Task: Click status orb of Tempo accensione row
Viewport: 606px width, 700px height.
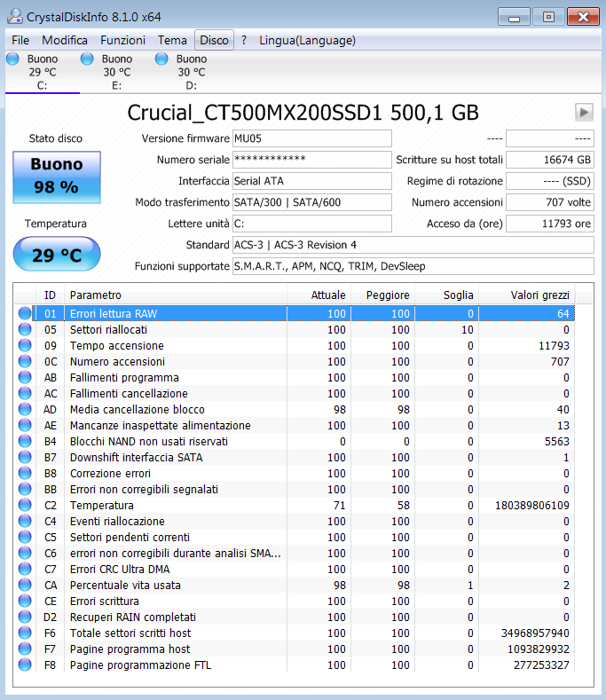Action: (x=25, y=345)
